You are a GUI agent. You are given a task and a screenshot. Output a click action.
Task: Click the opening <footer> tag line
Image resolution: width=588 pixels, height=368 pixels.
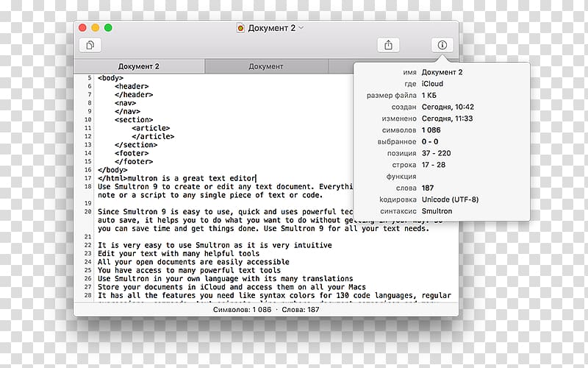pos(132,153)
